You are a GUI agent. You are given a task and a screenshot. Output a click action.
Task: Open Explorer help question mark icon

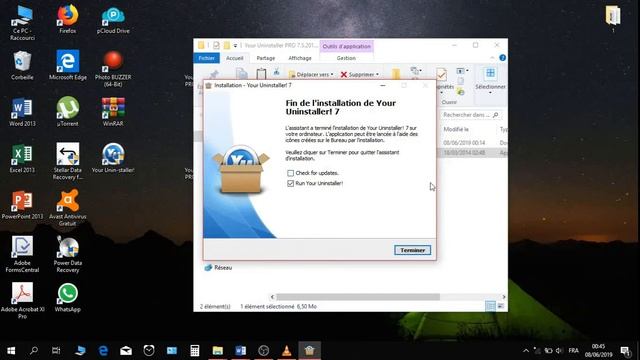(x=502, y=58)
